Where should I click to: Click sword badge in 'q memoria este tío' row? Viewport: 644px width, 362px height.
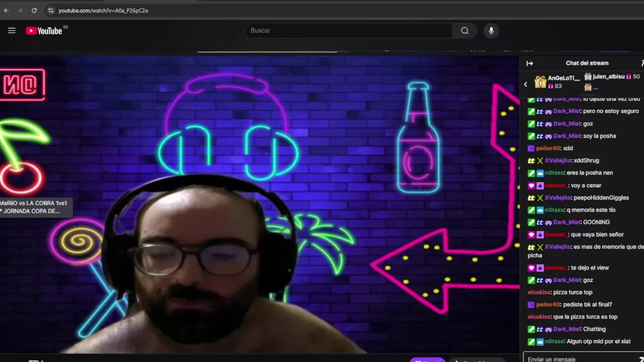click(531, 210)
